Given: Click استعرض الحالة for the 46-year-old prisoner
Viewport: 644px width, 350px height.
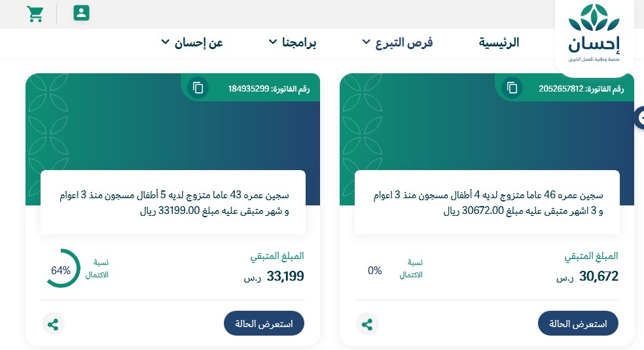Looking at the screenshot, I should point(578,323).
